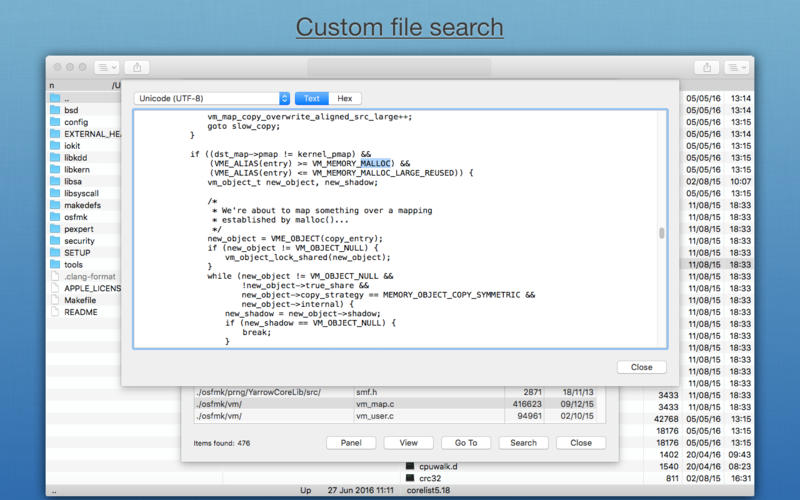Open the bsd folder icon
The height and width of the screenshot is (500, 800).
click(x=55, y=110)
